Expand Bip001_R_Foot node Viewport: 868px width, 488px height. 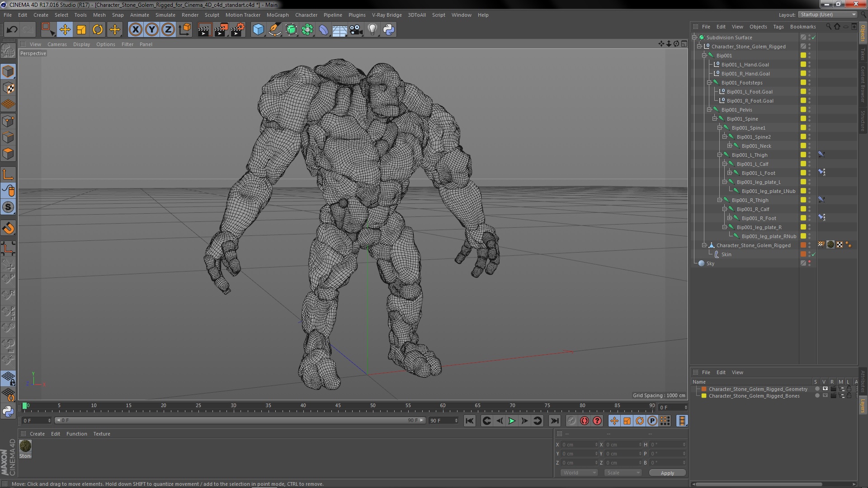pyautogui.click(x=729, y=218)
